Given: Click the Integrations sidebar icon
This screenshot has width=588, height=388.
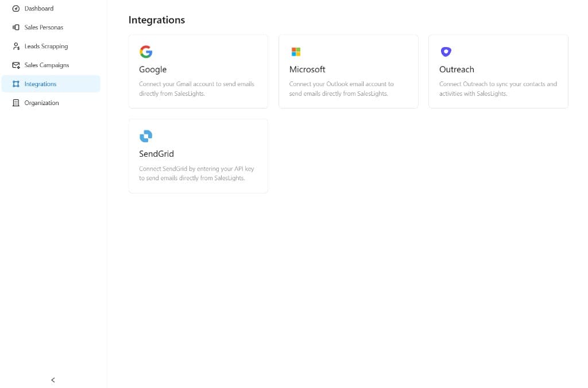Looking at the screenshot, I should (x=16, y=84).
